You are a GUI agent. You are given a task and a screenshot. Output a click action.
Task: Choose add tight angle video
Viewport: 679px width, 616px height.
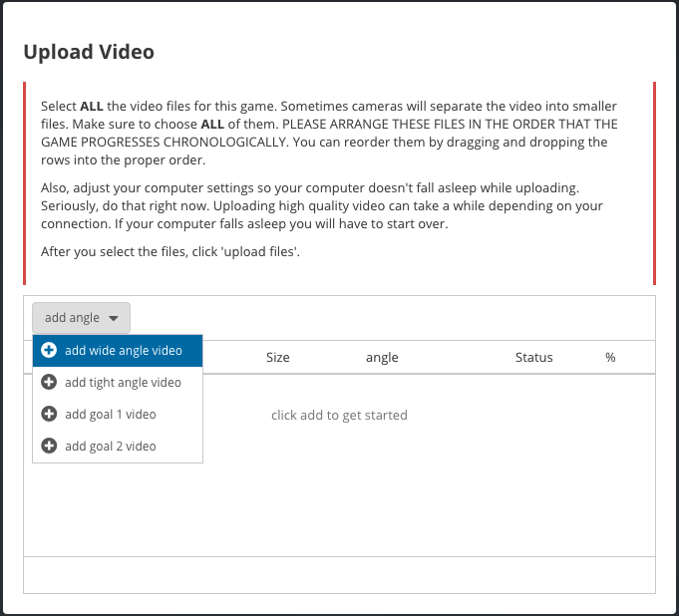click(x=118, y=382)
